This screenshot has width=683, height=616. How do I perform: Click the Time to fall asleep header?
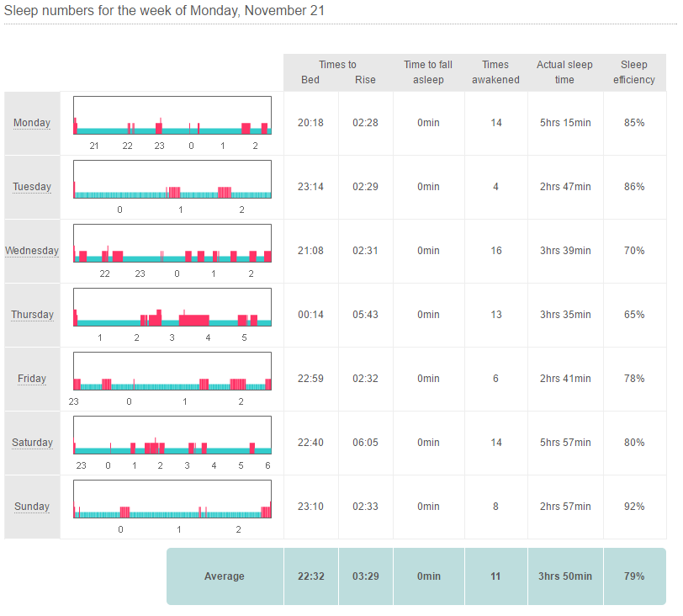pos(428,72)
